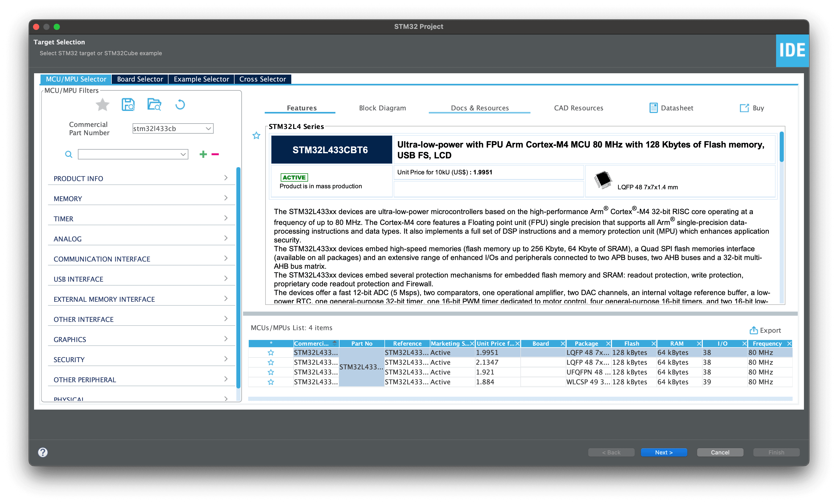Screen dimensions: 838x504
Task: Expand MEMORY filter section
Action: 141,198
